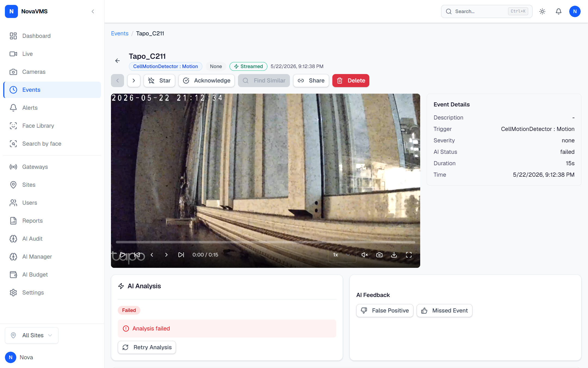The height and width of the screenshot is (368, 588).
Task: Download the video clip
Action: [394, 255]
